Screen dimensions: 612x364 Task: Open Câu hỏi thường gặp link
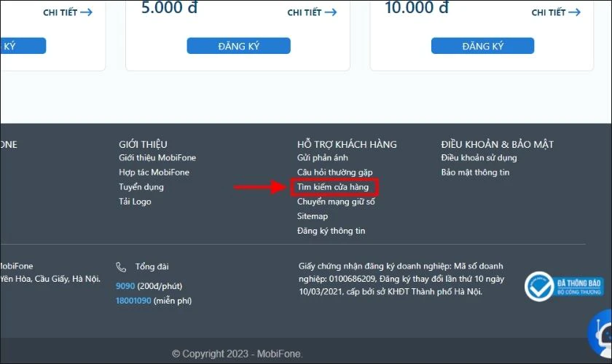tap(334, 172)
